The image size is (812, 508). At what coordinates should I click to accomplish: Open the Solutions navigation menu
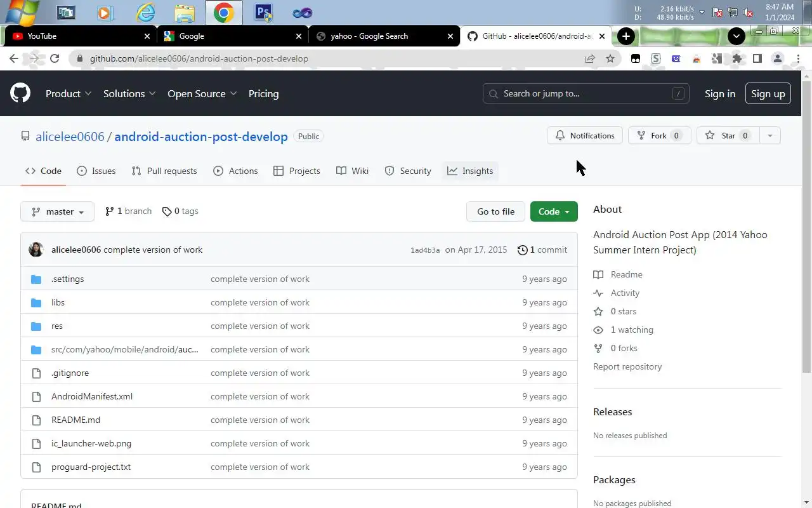[x=129, y=93]
